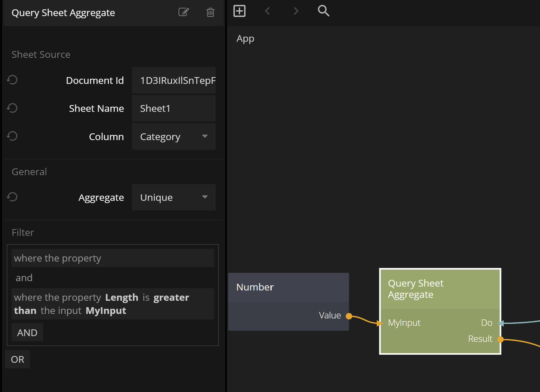Open the Aggregate dropdown showing Unique
The width and height of the screenshot is (540, 392).
174,197
